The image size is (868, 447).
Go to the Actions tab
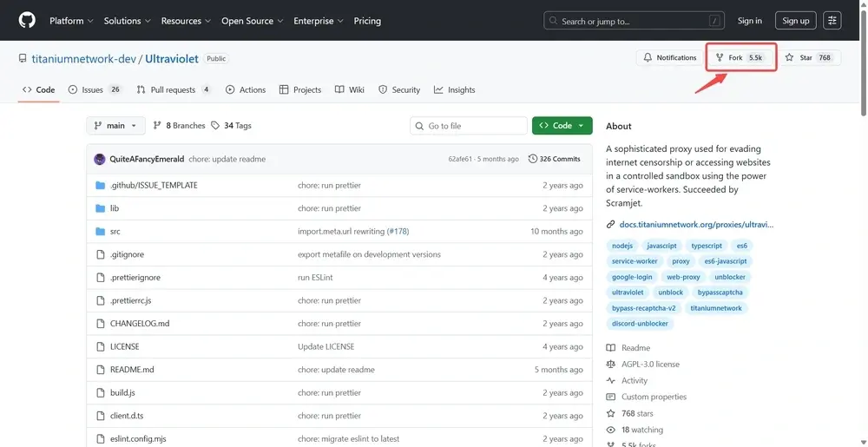(x=246, y=89)
